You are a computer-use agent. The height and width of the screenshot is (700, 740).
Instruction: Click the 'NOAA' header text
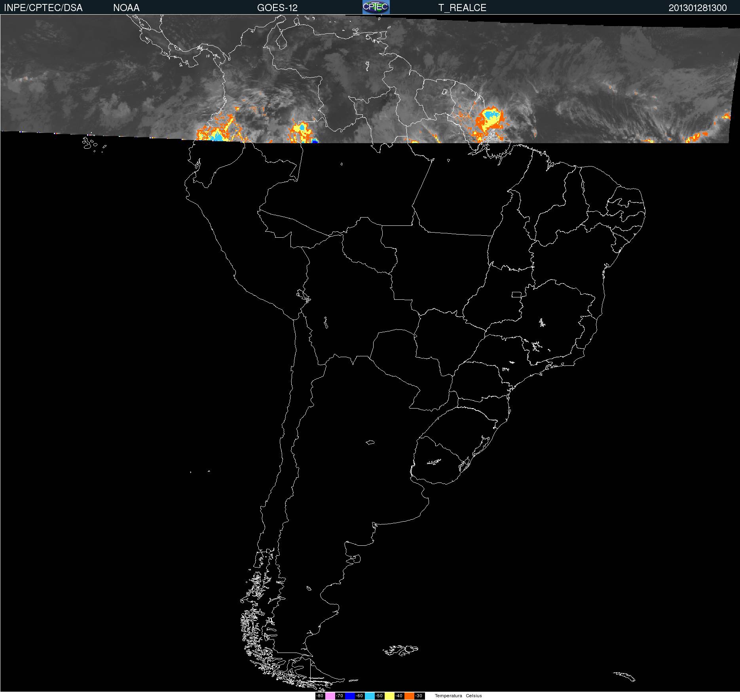126,8
